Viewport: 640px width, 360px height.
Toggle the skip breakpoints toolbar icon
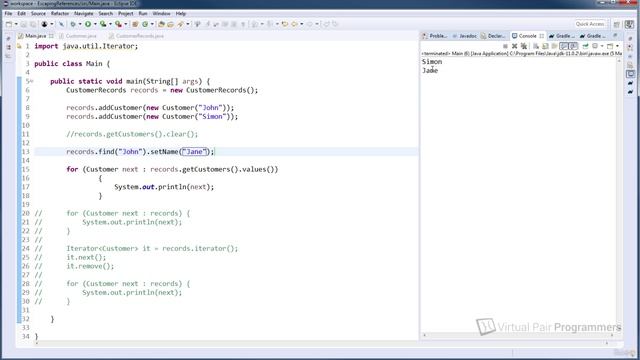click(x=61, y=24)
